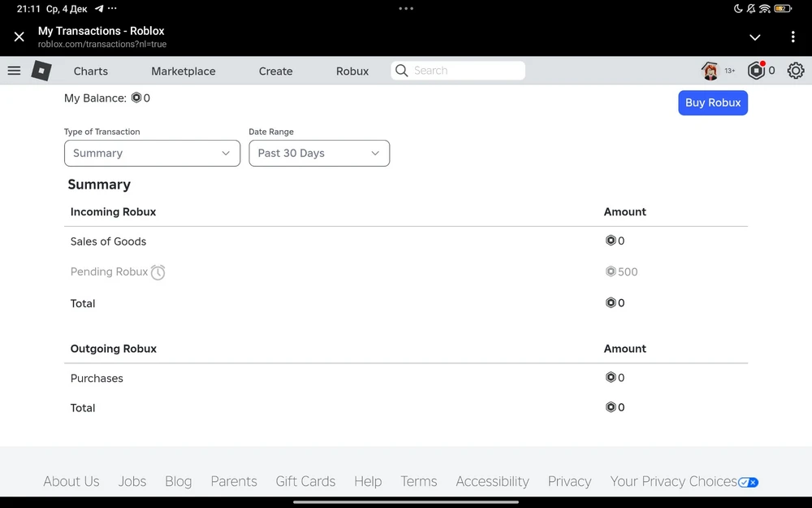Image resolution: width=812 pixels, height=508 pixels.
Task: Open the About Us footer link
Action: [x=71, y=481]
